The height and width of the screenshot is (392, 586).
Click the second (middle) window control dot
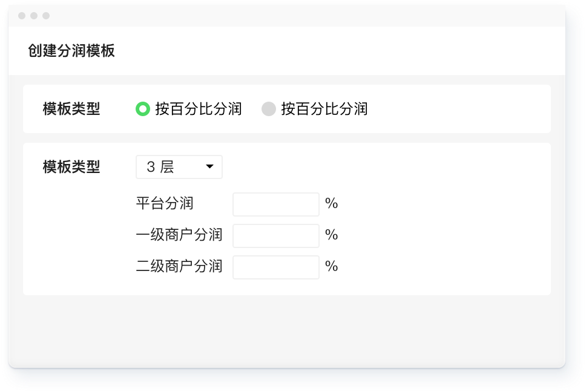[x=34, y=16]
